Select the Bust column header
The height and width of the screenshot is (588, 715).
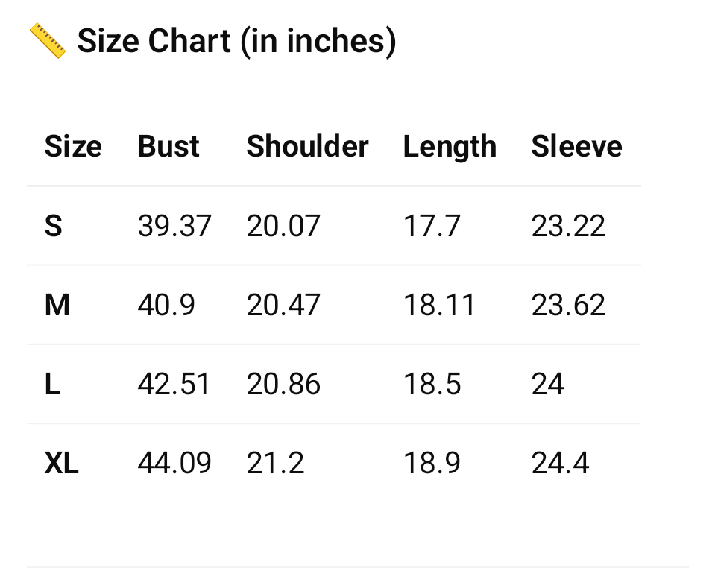point(168,146)
